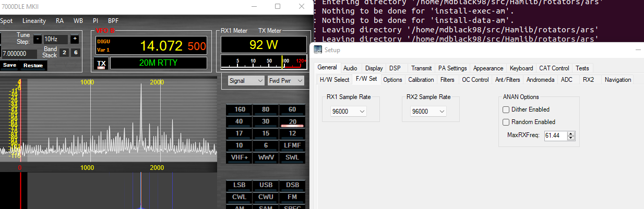Click the MaxRXFreq spinner arrows
Viewport: 644px width, 209px height.
(571, 136)
